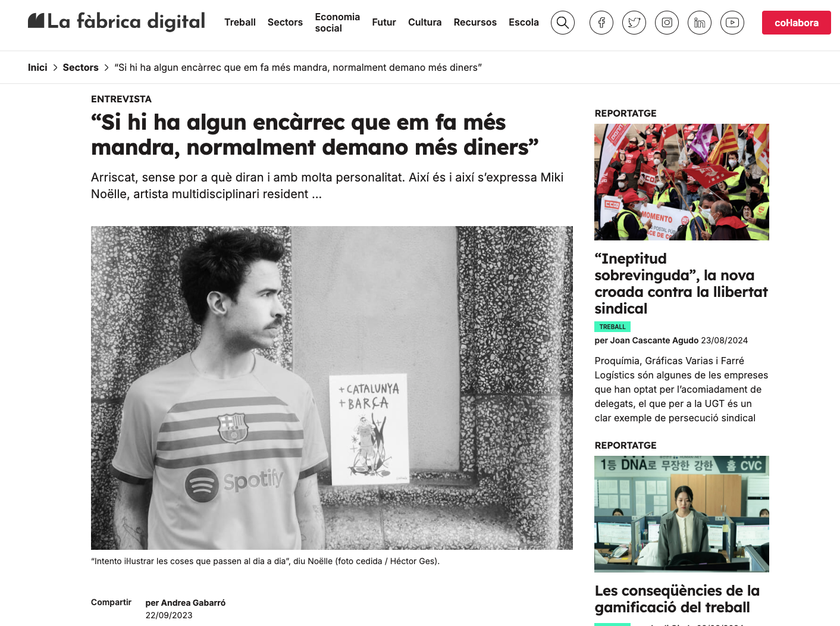This screenshot has width=840, height=626.
Task: Open the Instagram social icon
Action: 666,23
